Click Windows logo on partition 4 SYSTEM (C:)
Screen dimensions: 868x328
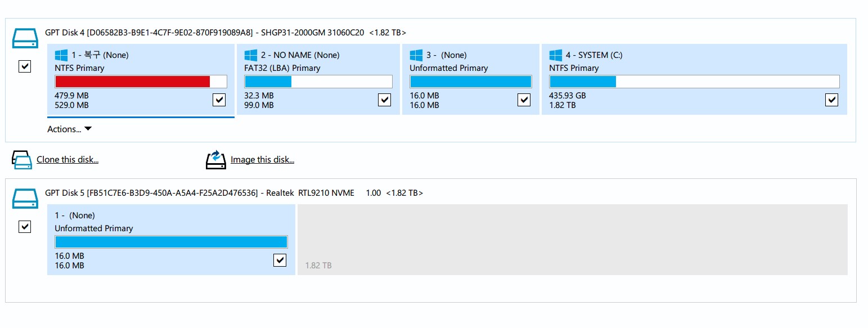(x=555, y=55)
